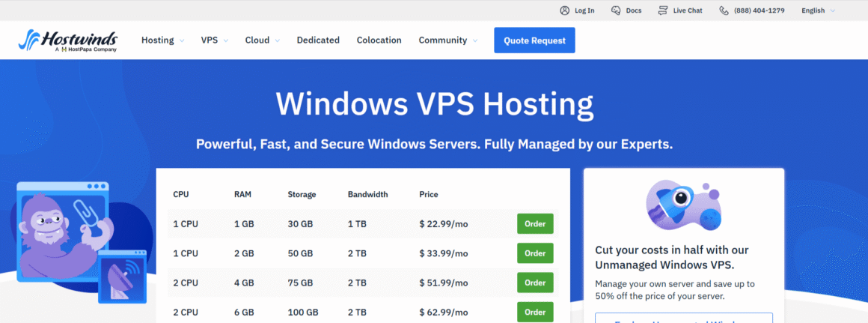Click the 6 GB RAM cell

click(x=244, y=312)
